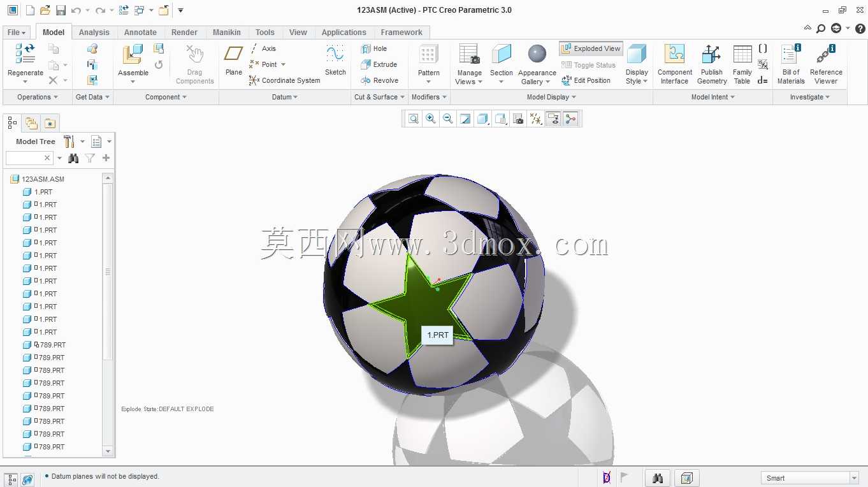Toggle annotation display in graphics toolbar
Viewport: 868px width, 487px height.
553,119
